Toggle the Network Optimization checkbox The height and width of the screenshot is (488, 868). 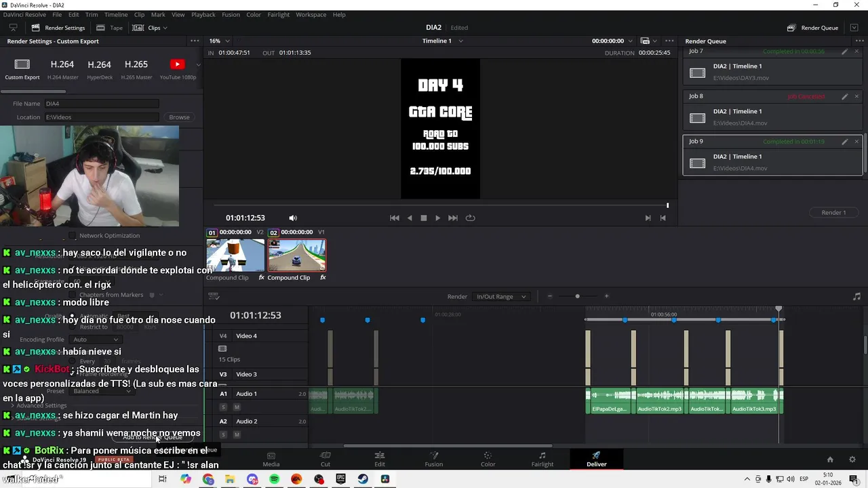[x=73, y=236]
